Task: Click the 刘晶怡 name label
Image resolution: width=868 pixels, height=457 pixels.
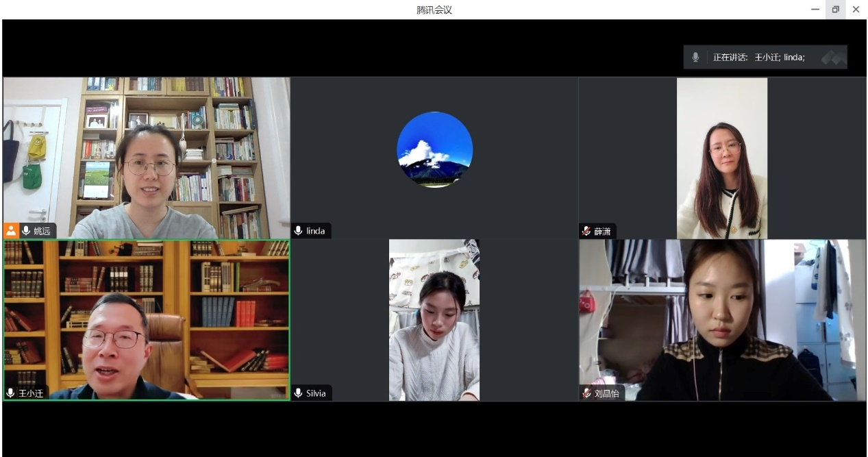Action: pos(606,394)
